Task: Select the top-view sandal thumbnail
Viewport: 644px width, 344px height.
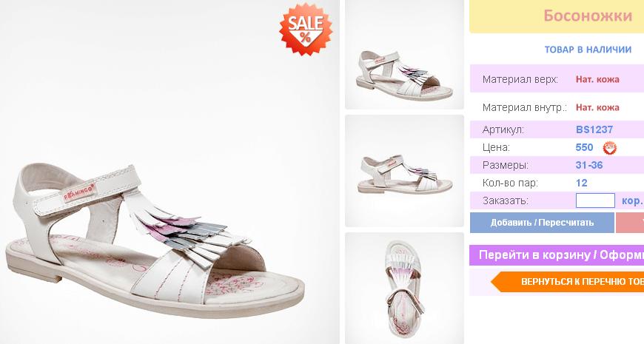Action: 404,289
